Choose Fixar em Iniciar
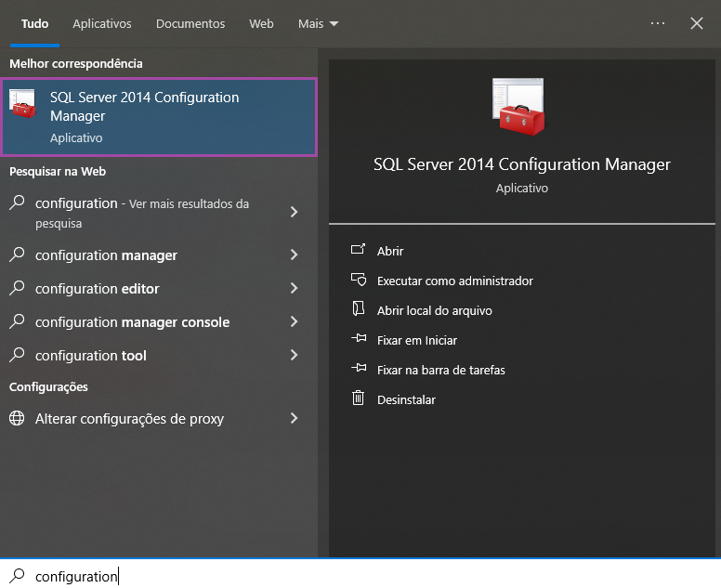This screenshot has height=588, width=721. pos(417,341)
